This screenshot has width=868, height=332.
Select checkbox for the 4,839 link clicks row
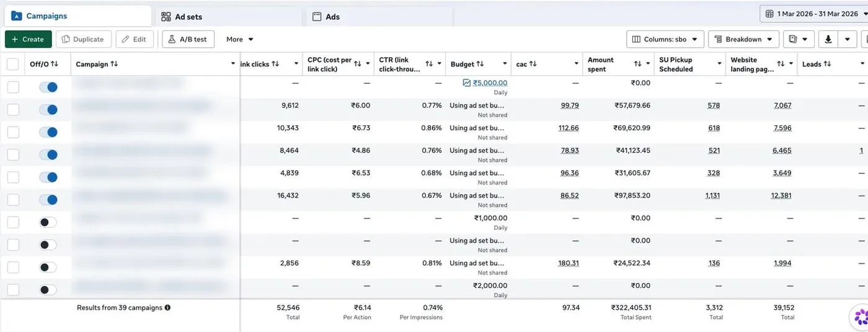13,177
